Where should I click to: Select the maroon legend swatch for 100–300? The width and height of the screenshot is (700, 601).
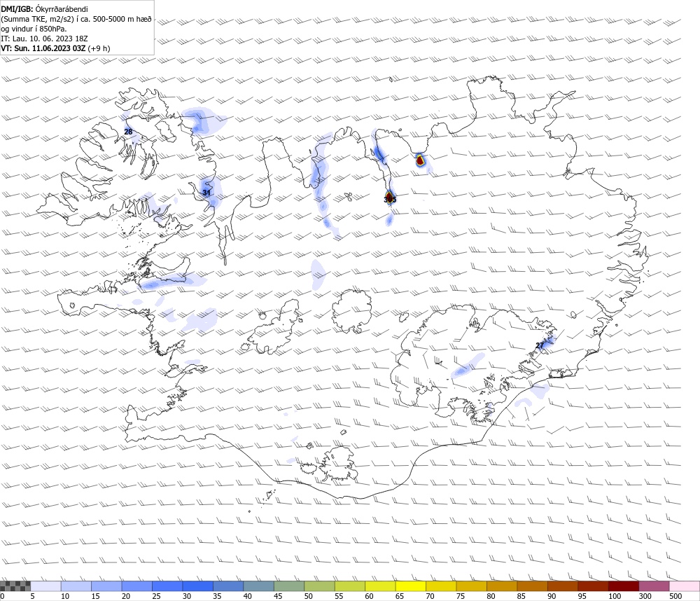coord(624,586)
